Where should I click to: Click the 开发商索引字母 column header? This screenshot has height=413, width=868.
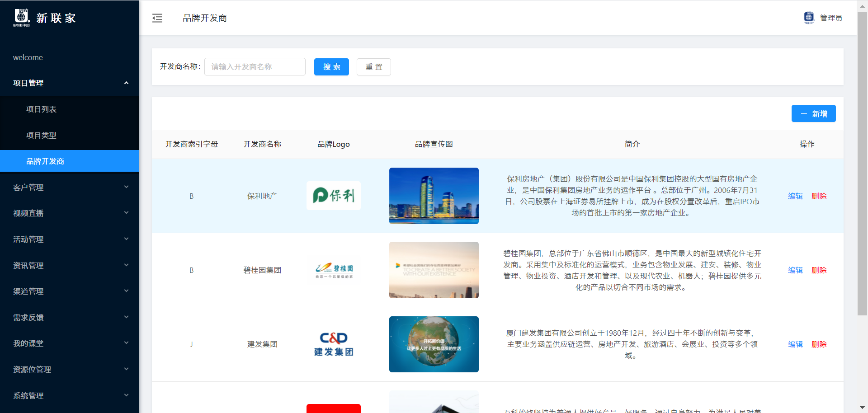click(191, 144)
